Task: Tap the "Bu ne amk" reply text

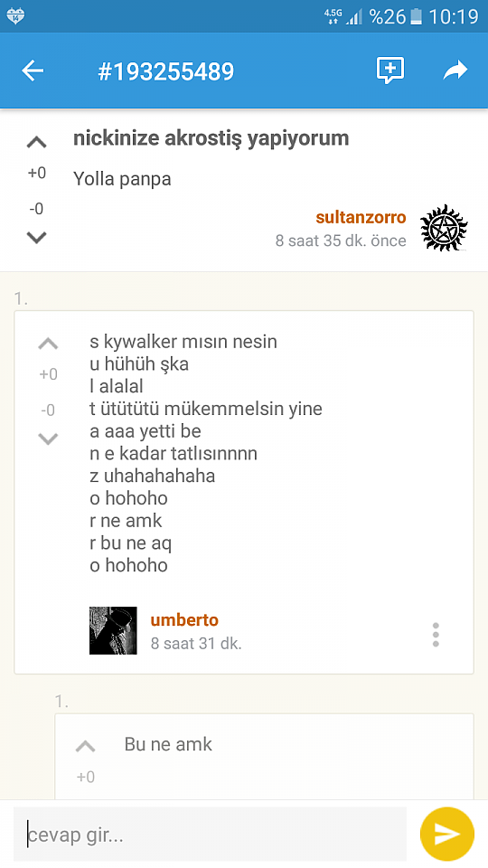Action: tap(168, 744)
